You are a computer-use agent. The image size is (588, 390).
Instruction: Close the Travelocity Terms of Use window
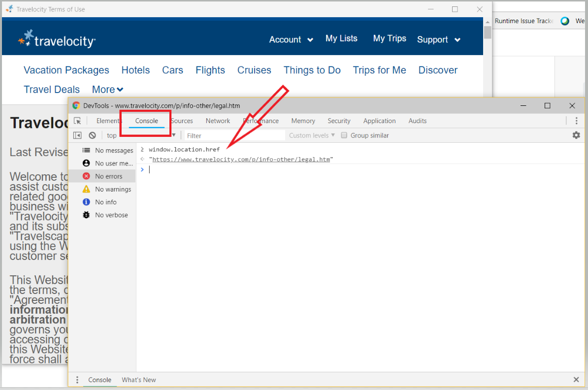coord(480,9)
